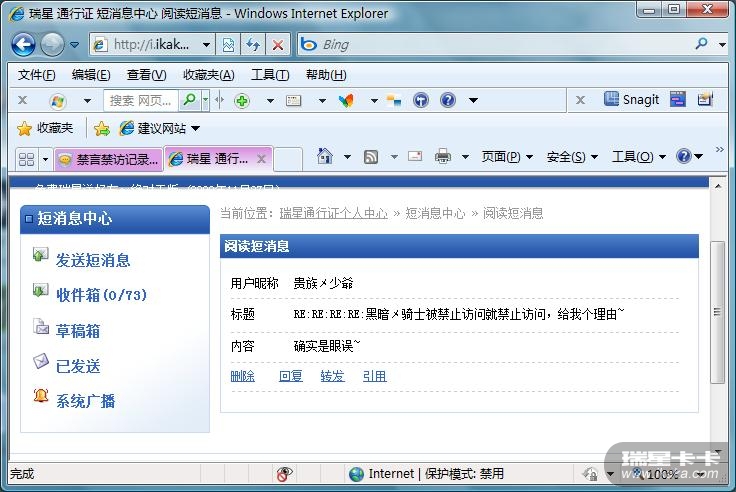736x492 pixels.
Task: Open the 工具(O) command bar menu
Action: click(x=638, y=157)
